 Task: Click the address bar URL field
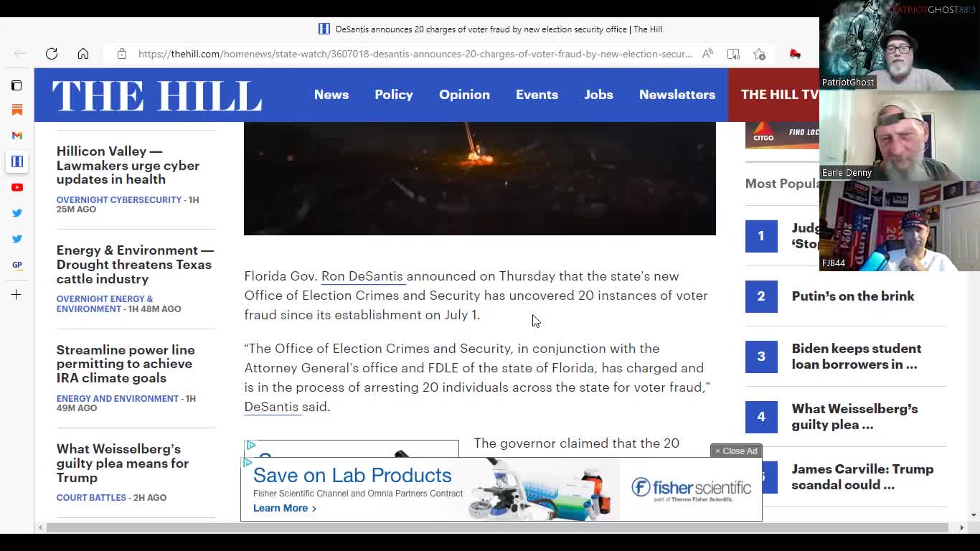coord(415,54)
